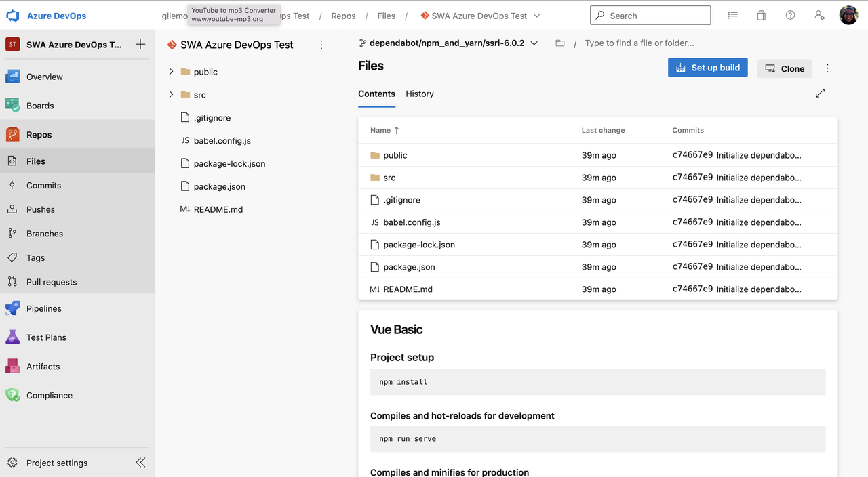The height and width of the screenshot is (477, 868).
Task: Open package-lock.json in the files table
Action: pos(419,245)
